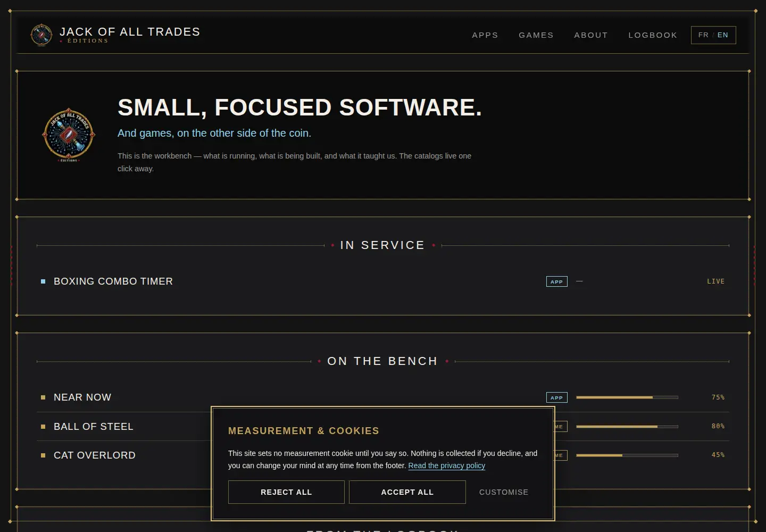Screen dimensions: 766x532
Task: Accept all cookies
Action: coord(407,492)
